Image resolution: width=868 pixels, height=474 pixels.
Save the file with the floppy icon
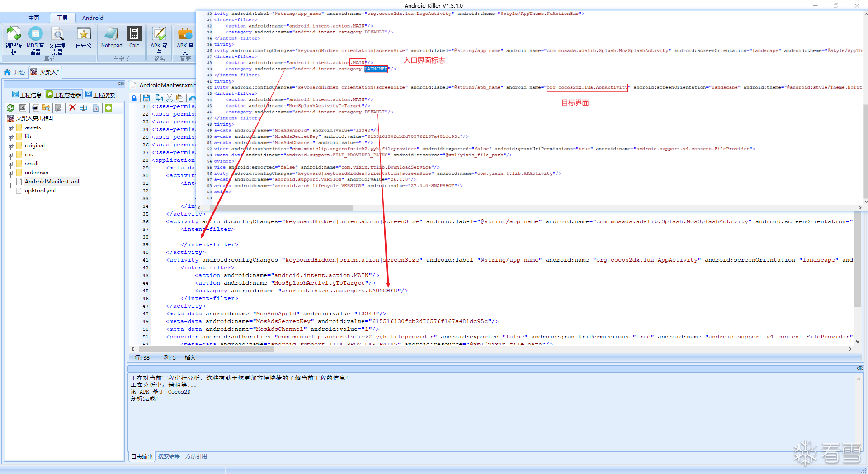click(146, 98)
